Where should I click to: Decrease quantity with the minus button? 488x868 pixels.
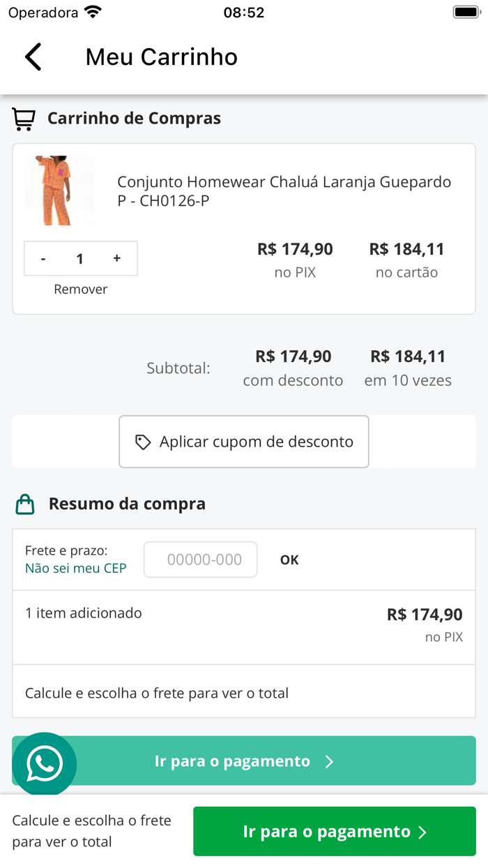click(x=43, y=258)
